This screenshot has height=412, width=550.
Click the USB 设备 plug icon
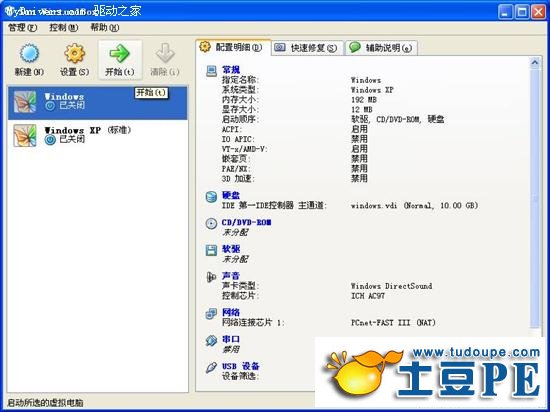pyautogui.click(x=211, y=367)
